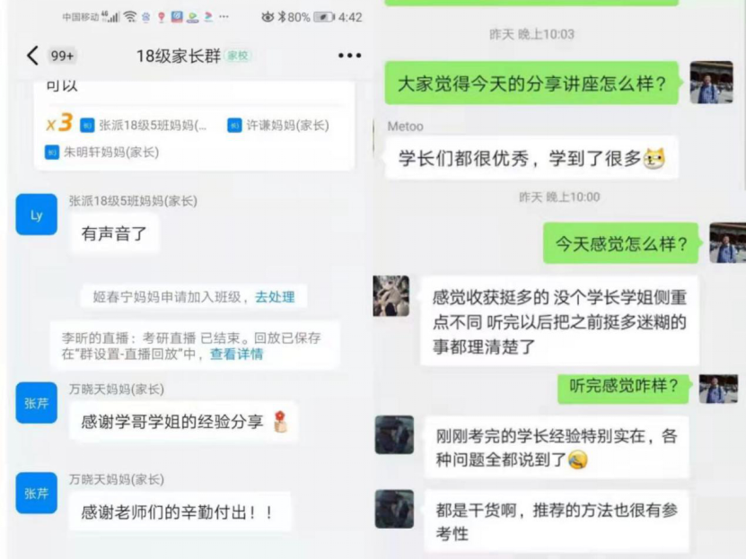Select the 18级家长群 group title

click(x=179, y=56)
